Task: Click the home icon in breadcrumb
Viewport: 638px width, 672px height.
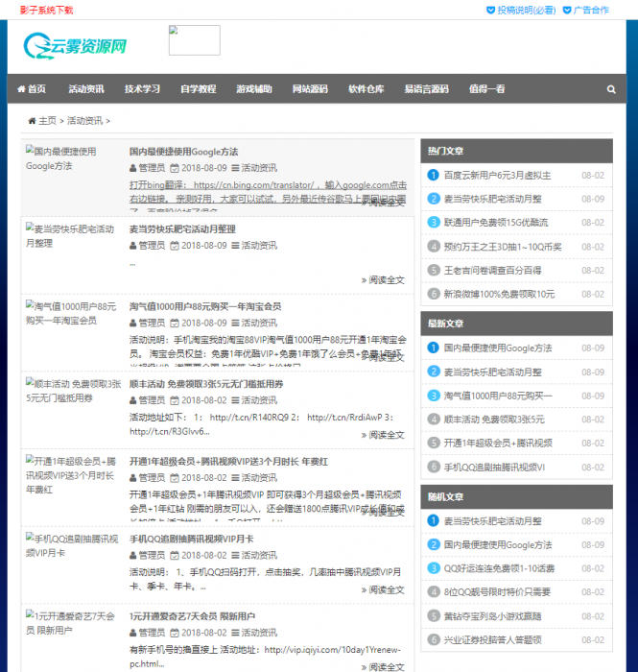Action: click(32, 121)
